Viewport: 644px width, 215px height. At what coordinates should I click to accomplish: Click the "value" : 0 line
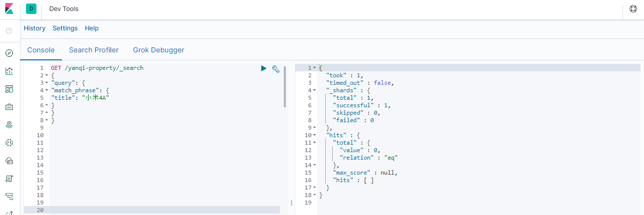coord(360,150)
